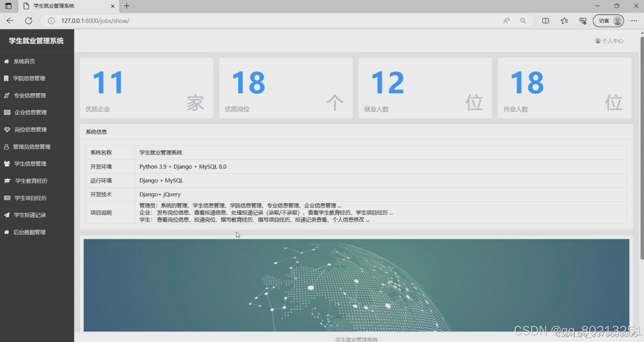Image resolution: width=644 pixels, height=342 pixels.
Task: Click the read aloud icon
Action: 506,20
